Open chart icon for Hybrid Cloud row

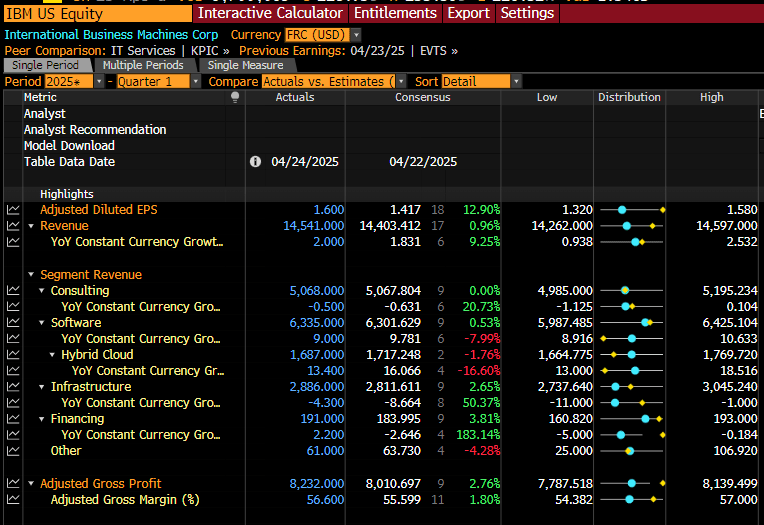pyautogui.click(x=13, y=355)
